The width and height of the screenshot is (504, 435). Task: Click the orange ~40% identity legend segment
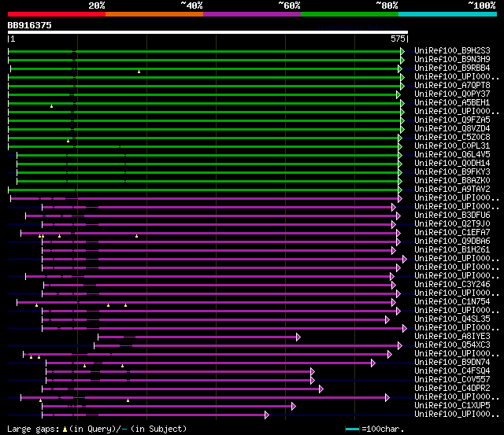click(154, 14)
